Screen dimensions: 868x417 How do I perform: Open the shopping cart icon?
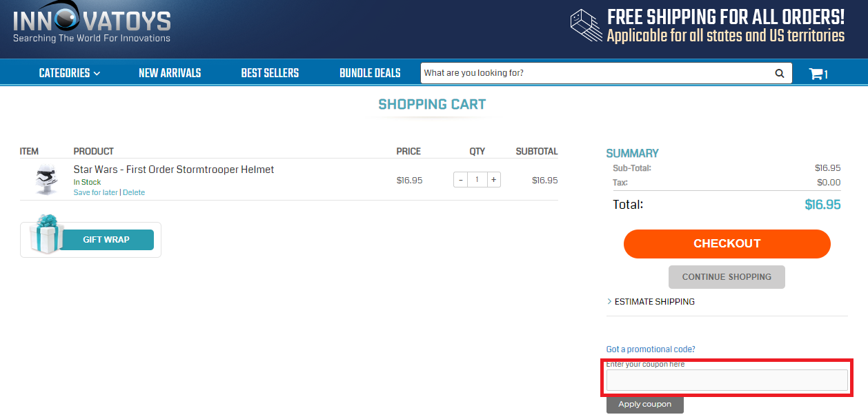click(818, 74)
